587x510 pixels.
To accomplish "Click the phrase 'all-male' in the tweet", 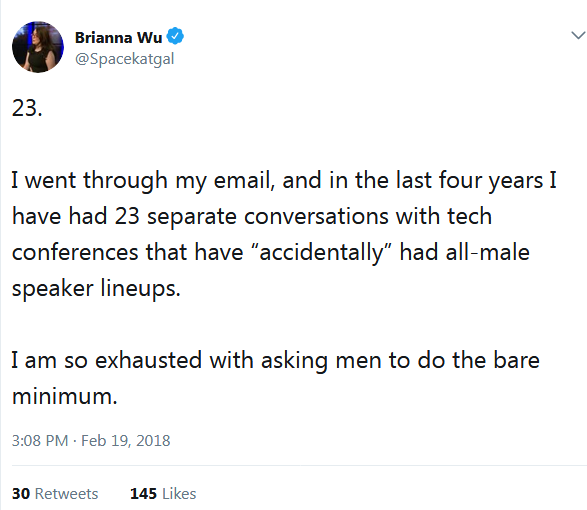I will tap(487, 252).
